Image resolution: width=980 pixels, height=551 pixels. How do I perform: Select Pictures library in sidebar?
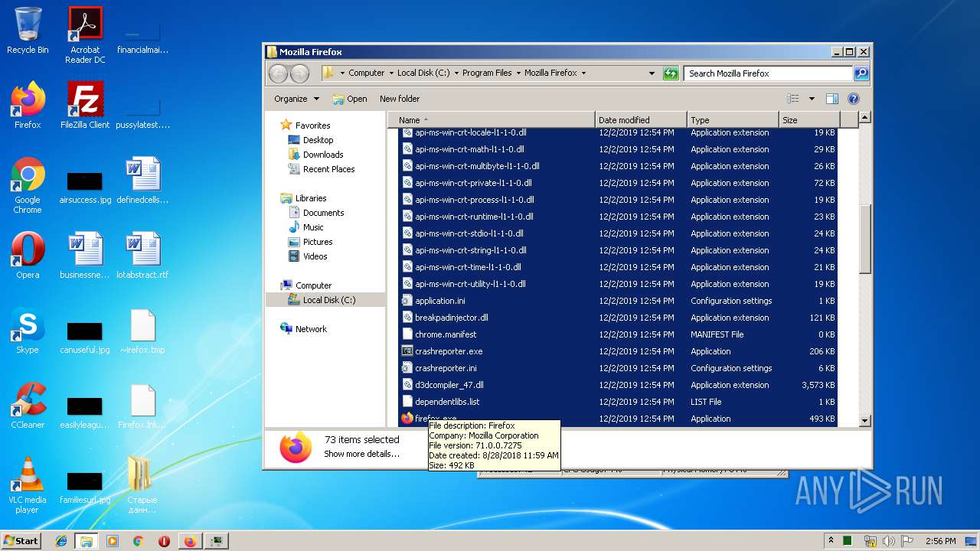tap(318, 242)
